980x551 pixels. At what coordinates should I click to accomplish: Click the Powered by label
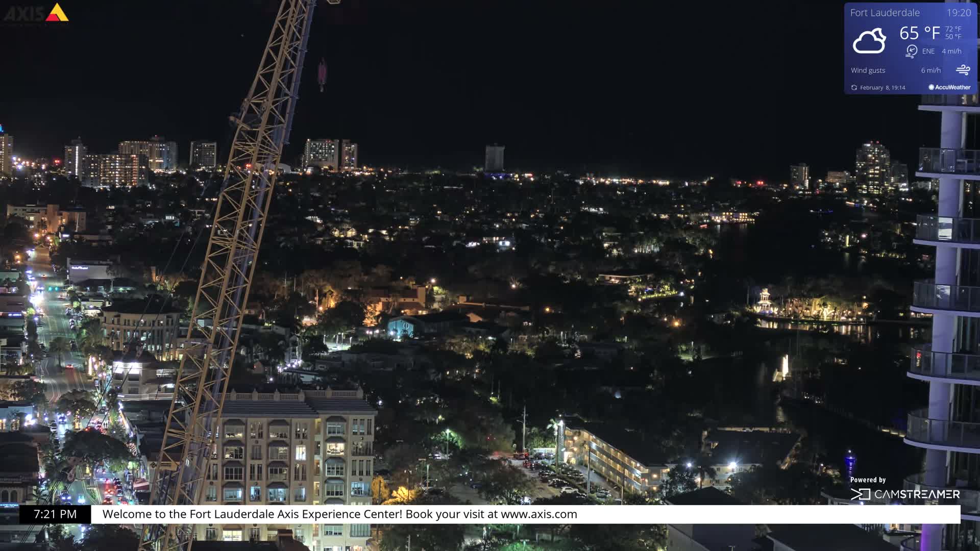[x=868, y=480]
